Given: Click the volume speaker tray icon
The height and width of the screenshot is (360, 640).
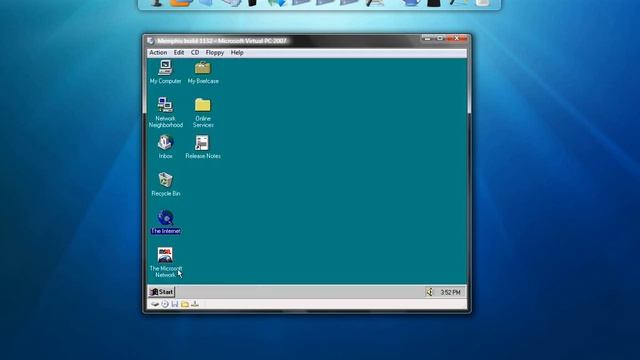Looking at the screenshot, I should coord(429,292).
